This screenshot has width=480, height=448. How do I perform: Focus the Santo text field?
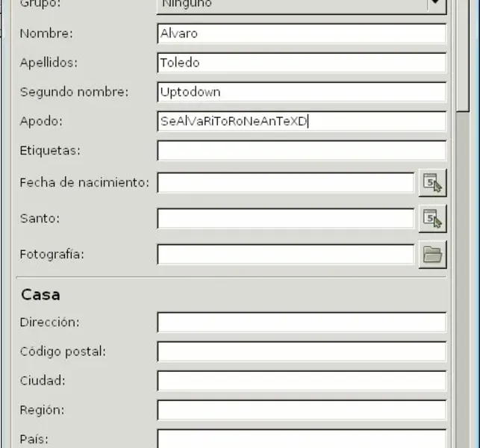tap(285, 219)
